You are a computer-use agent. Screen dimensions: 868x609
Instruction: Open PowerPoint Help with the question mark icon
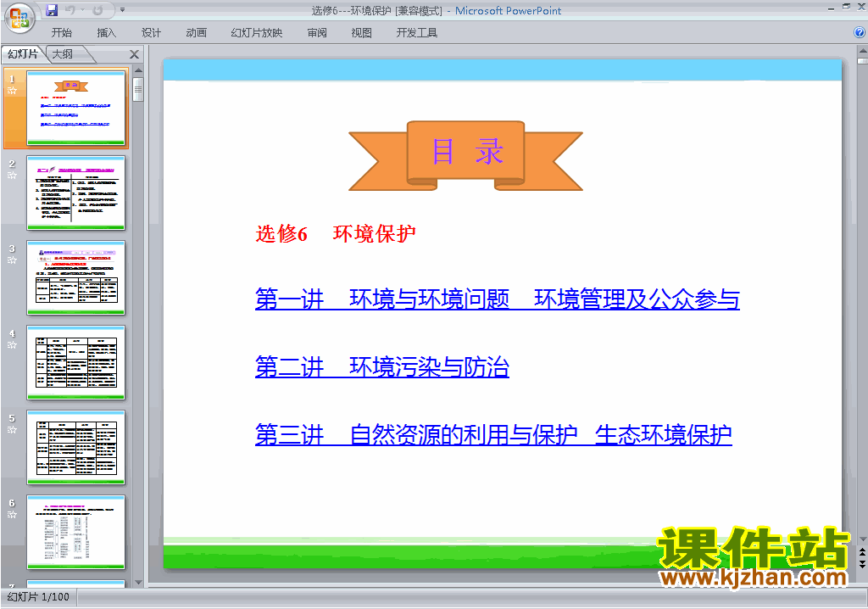click(860, 33)
